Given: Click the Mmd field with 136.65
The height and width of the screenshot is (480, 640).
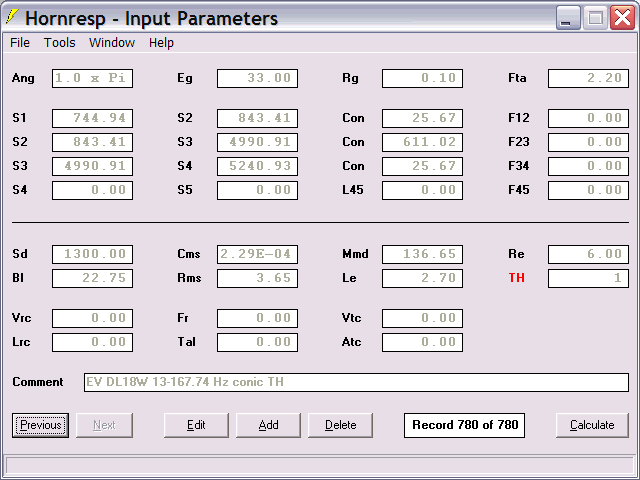Looking at the screenshot, I should (x=422, y=255).
